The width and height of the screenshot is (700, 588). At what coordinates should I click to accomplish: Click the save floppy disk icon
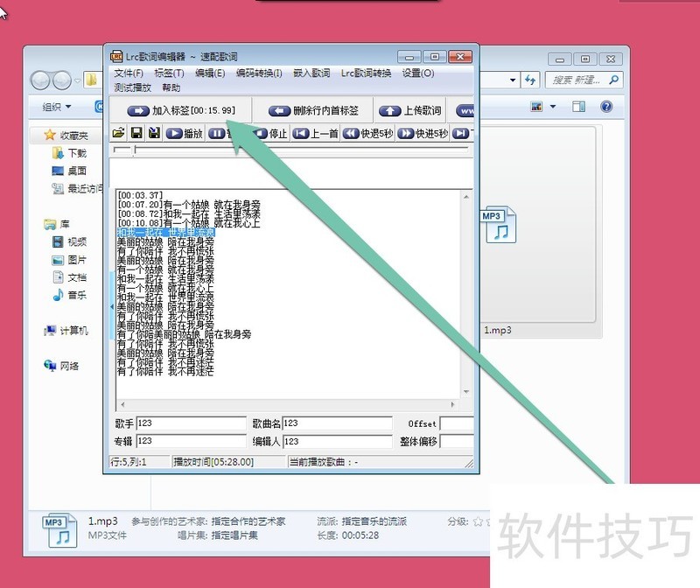136,133
